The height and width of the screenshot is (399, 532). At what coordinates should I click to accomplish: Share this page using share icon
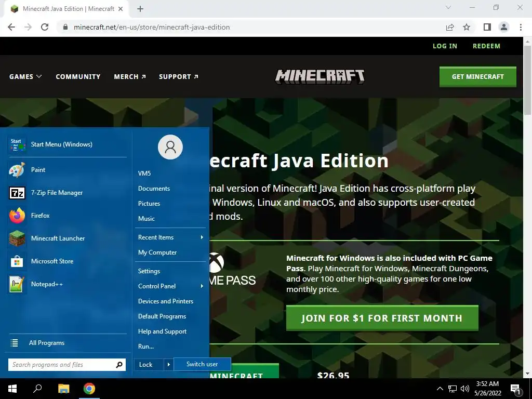point(450,27)
